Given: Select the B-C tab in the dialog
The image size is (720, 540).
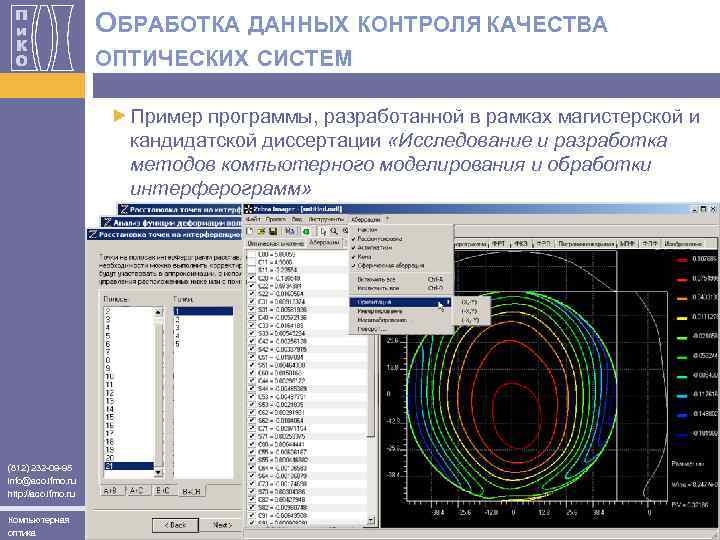Looking at the screenshot, I should (x=163, y=490).
